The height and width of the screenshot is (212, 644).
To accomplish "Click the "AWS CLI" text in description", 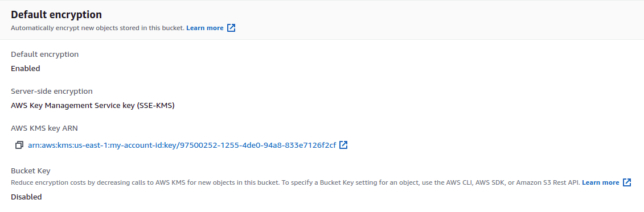I will tap(459, 182).
